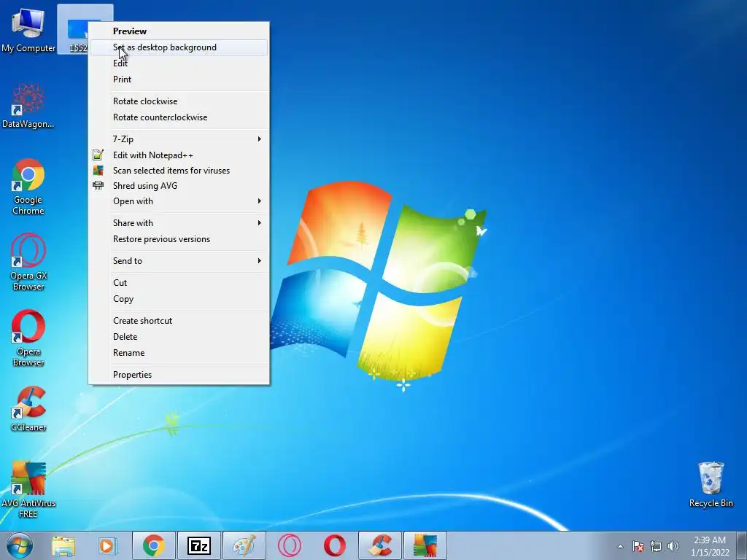This screenshot has height=560, width=747.
Task: Choose Delete from context menu
Action: (179, 337)
